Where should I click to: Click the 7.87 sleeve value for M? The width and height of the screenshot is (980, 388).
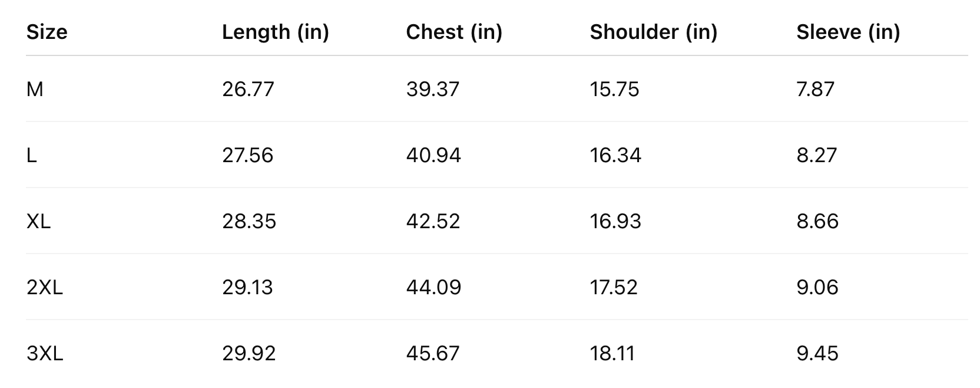tap(815, 89)
